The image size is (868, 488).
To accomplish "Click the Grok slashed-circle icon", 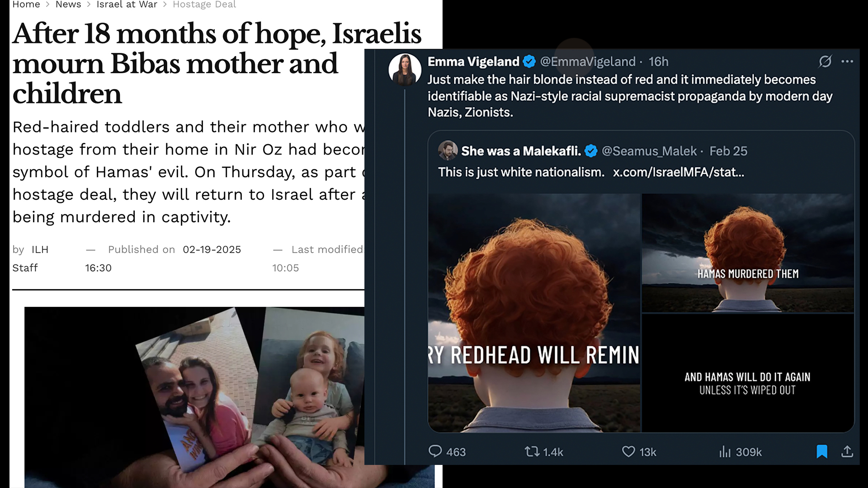I will (x=825, y=61).
